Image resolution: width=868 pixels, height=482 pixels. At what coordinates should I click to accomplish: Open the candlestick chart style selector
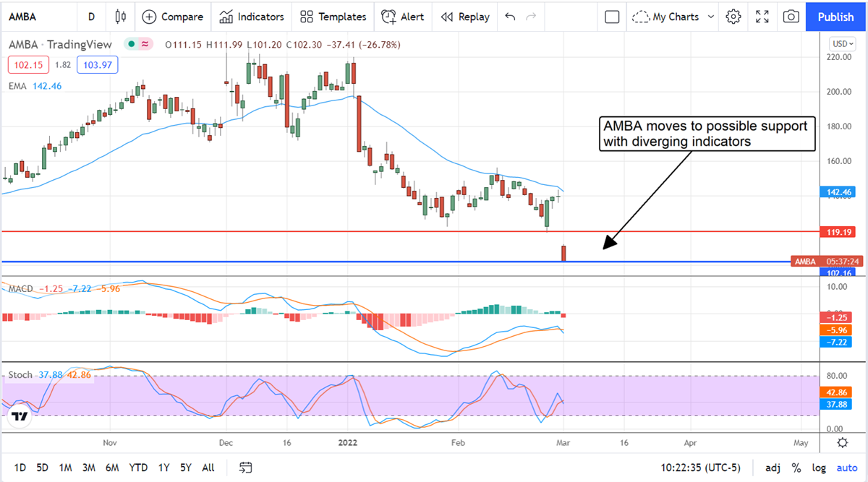click(x=121, y=17)
